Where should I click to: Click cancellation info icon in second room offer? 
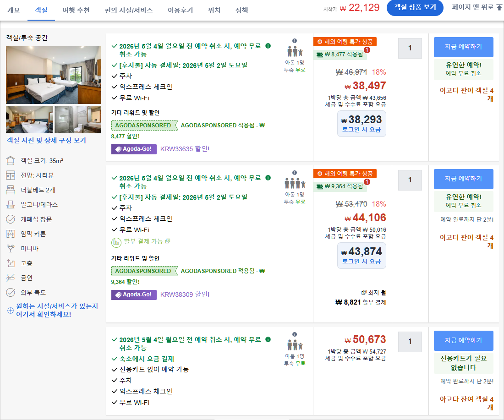click(268, 178)
